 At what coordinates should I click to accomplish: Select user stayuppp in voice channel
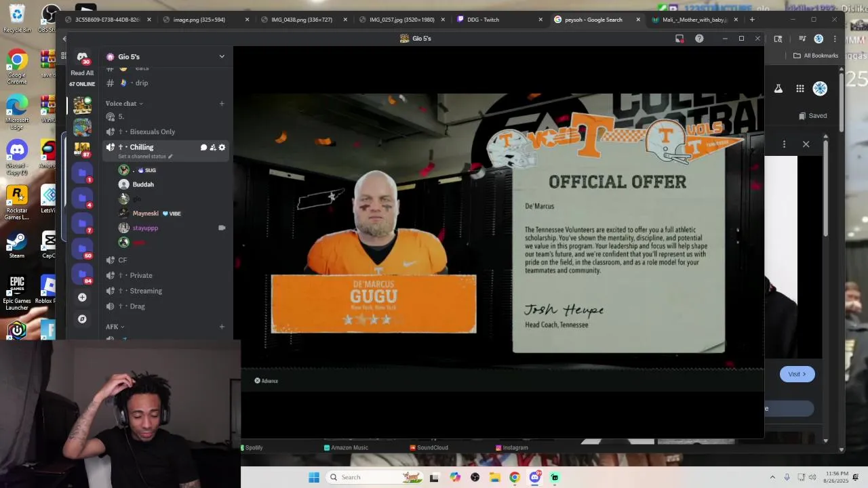coord(145,228)
